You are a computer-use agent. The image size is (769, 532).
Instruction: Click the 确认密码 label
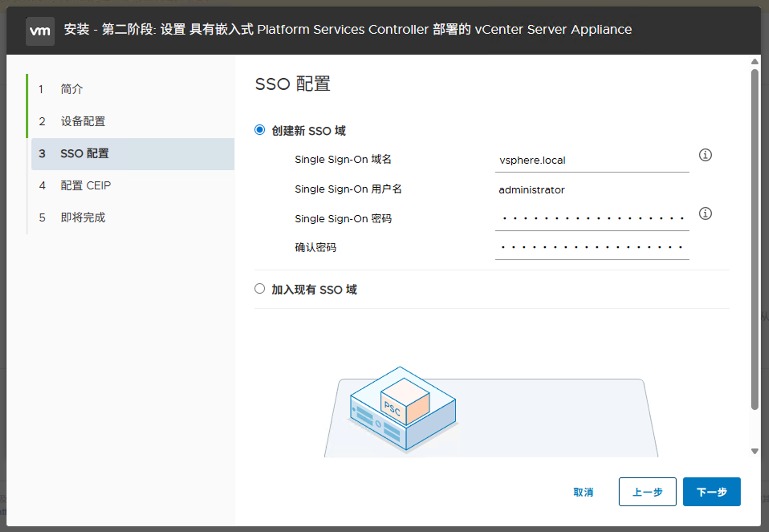tap(315, 248)
